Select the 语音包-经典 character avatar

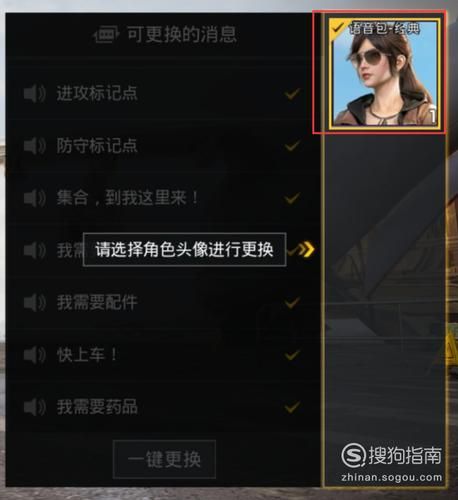click(384, 74)
